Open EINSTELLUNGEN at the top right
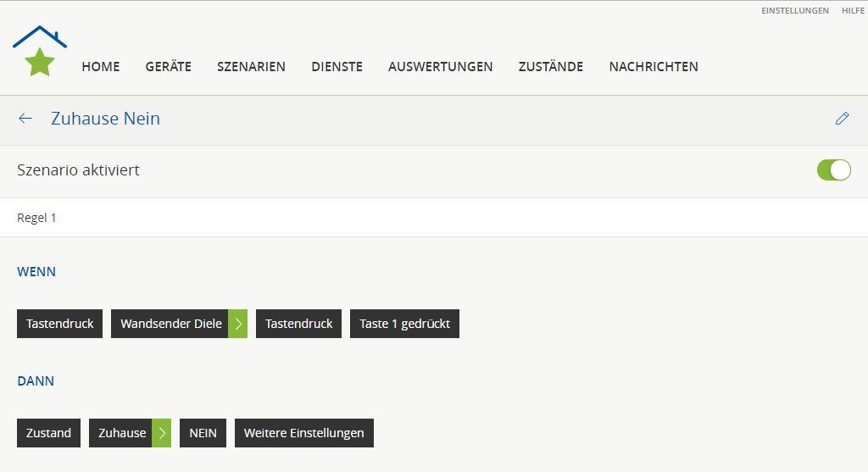The height and width of the screenshot is (472, 868). 795,11
